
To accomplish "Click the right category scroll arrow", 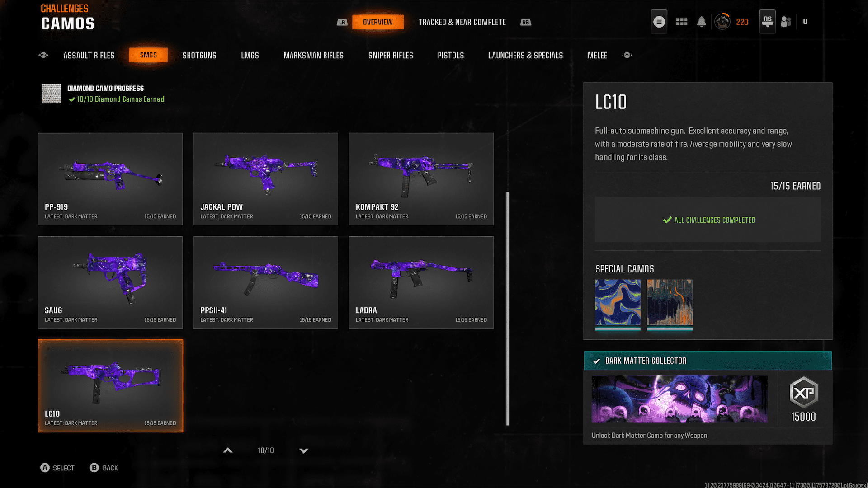I will click(x=627, y=55).
